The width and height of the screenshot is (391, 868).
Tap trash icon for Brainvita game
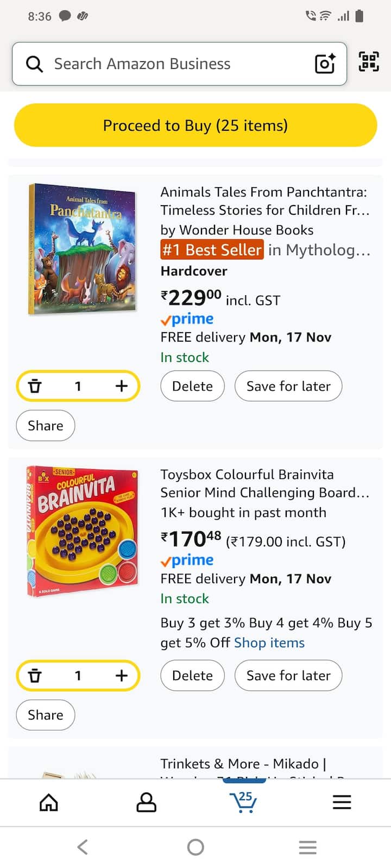click(35, 675)
